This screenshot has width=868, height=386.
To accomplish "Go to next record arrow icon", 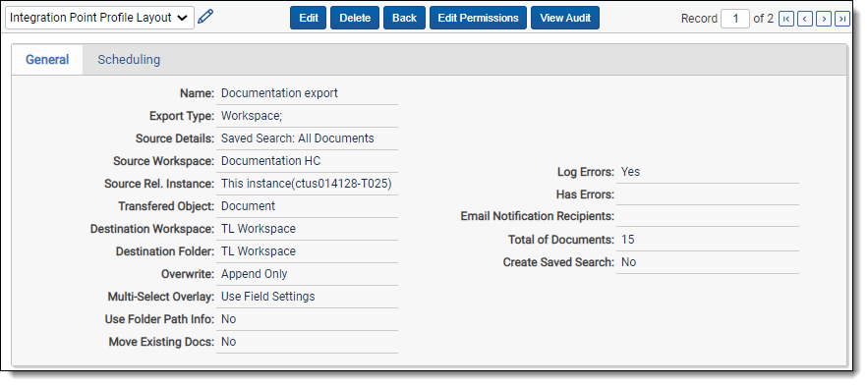I will click(x=824, y=19).
